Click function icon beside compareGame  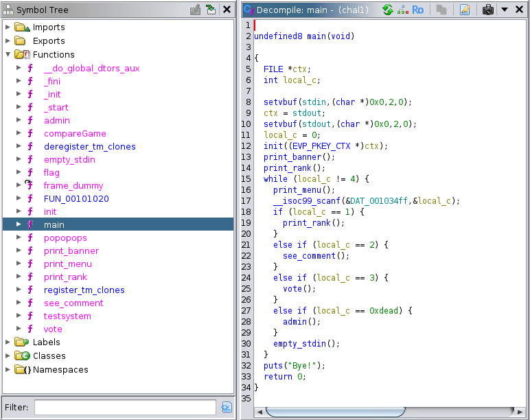click(30, 133)
